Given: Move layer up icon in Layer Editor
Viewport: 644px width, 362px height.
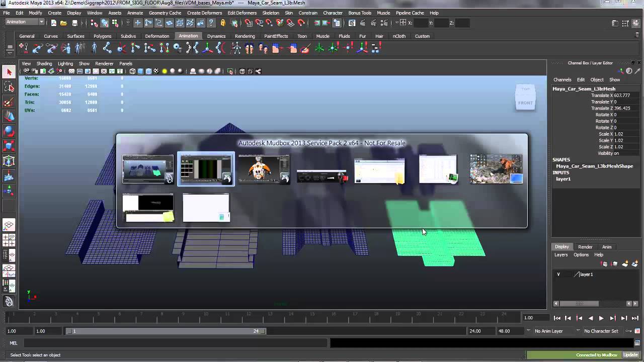Looking at the screenshot, I should click(605, 263).
